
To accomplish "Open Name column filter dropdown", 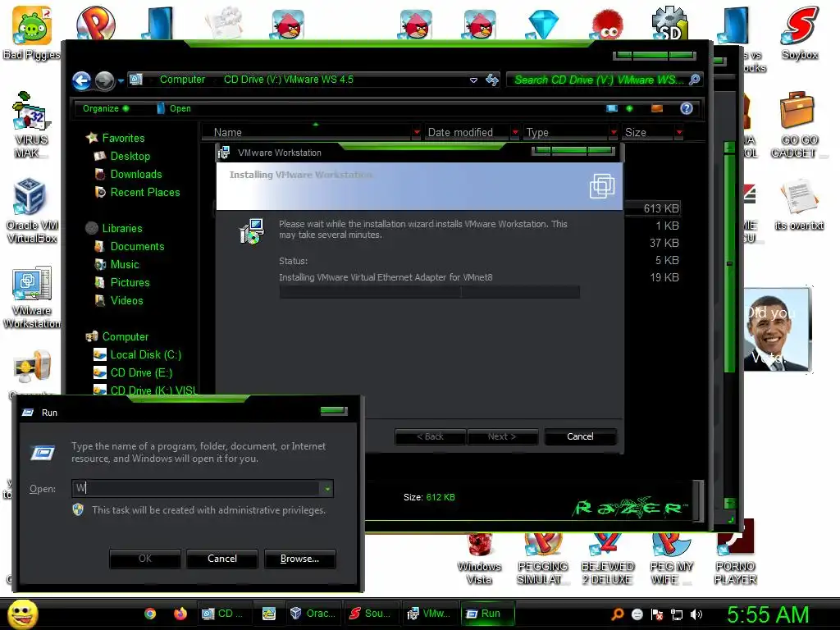I will (x=416, y=132).
